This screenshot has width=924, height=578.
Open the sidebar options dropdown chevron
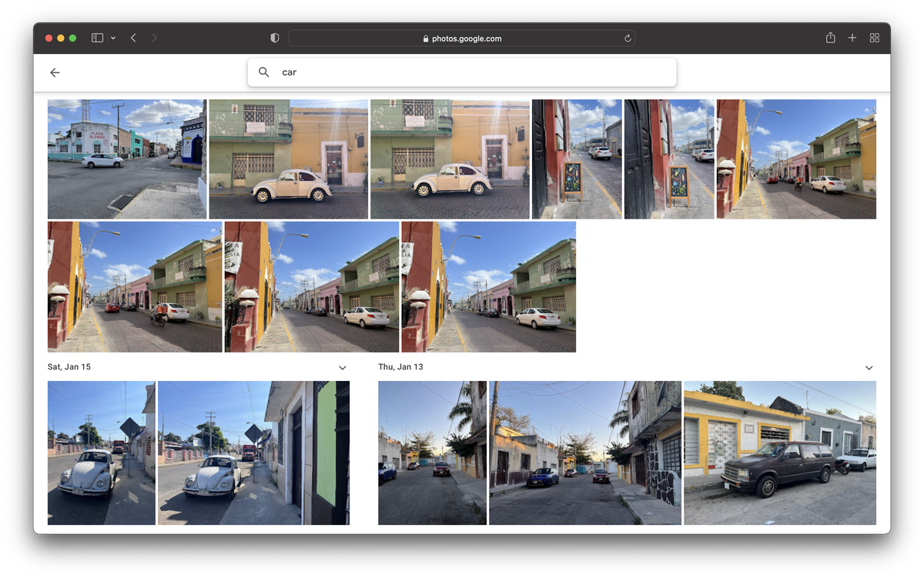click(113, 37)
